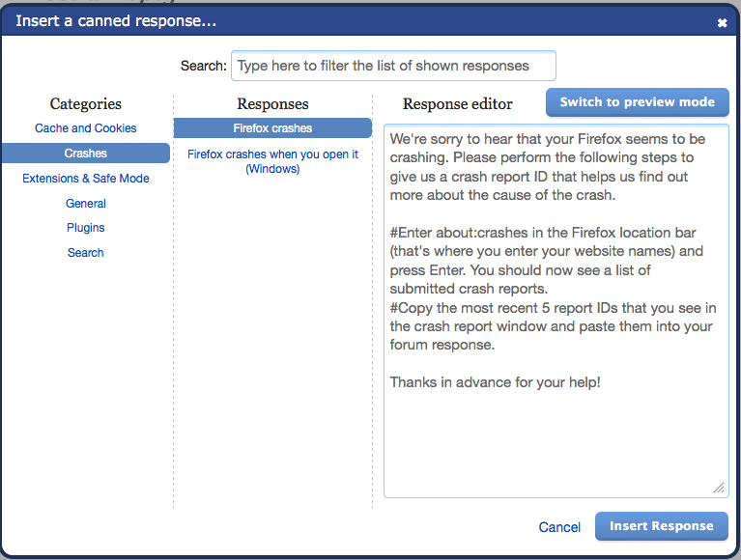Pick Firefox crashes when you open it (Windows)

272,161
